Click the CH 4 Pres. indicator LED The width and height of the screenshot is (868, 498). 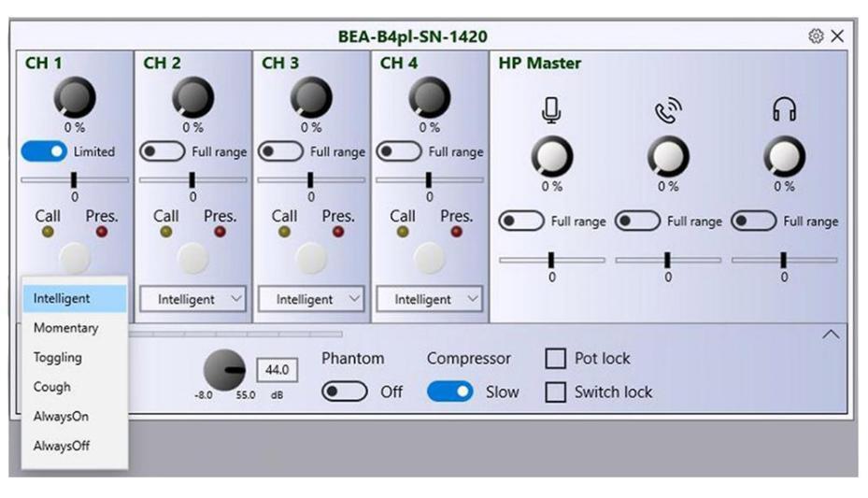click(456, 232)
